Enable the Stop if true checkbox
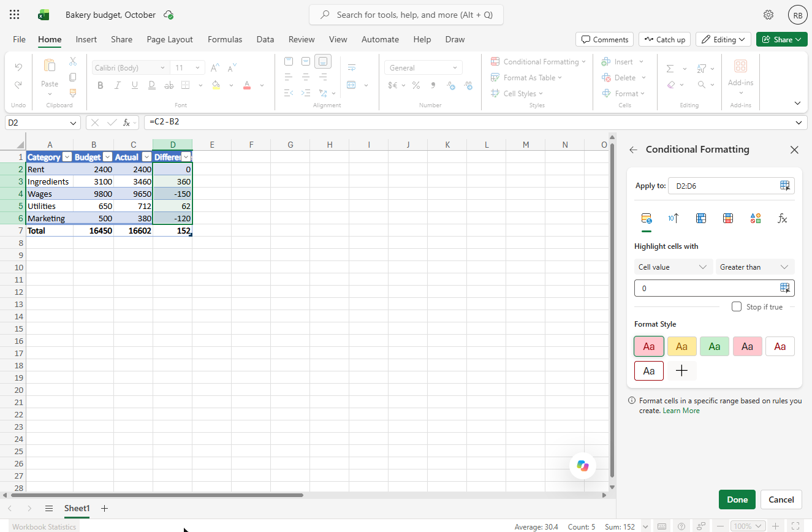The width and height of the screenshot is (812, 532). tap(737, 306)
